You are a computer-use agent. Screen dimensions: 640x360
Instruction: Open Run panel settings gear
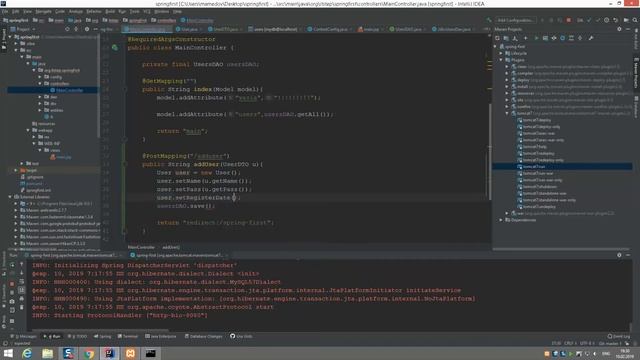619,255
